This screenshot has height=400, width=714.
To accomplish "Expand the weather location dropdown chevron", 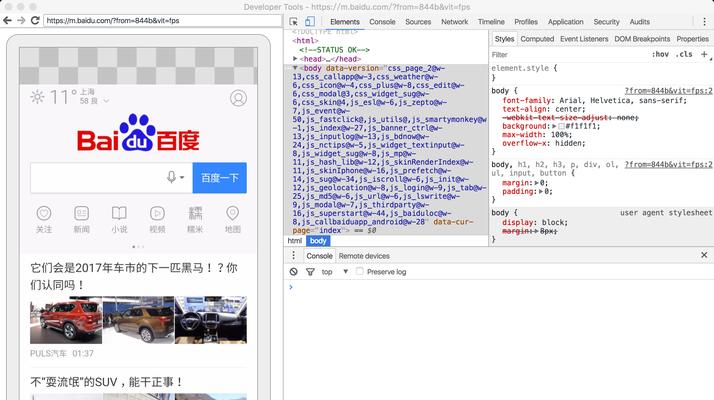I will [106, 101].
